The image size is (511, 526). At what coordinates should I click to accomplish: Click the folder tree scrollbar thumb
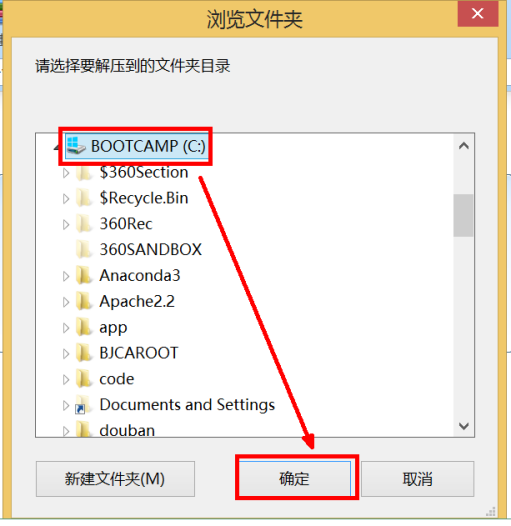(463, 215)
